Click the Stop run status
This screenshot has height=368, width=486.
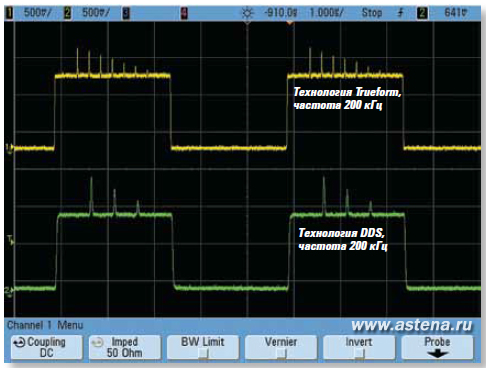pos(372,13)
